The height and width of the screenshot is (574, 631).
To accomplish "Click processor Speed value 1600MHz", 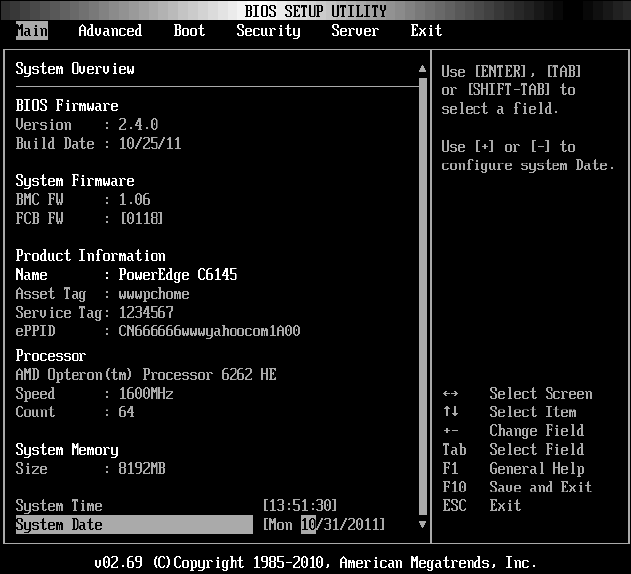I will (146, 394).
